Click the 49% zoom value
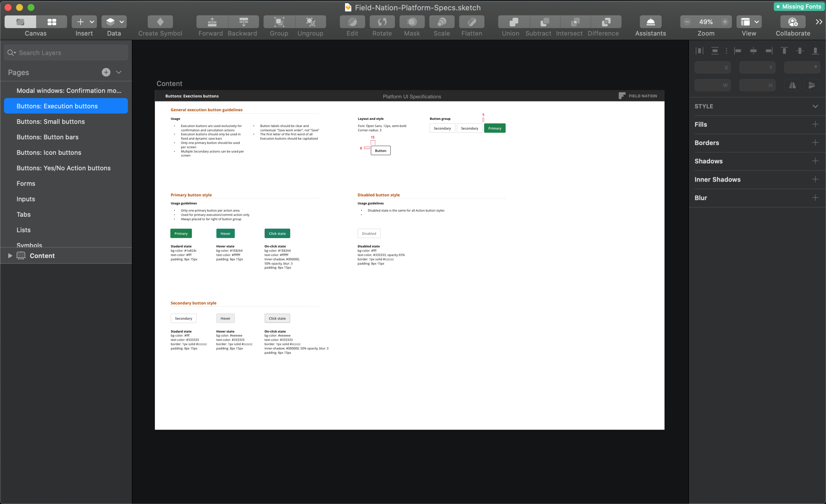The height and width of the screenshot is (504, 826). pos(706,22)
